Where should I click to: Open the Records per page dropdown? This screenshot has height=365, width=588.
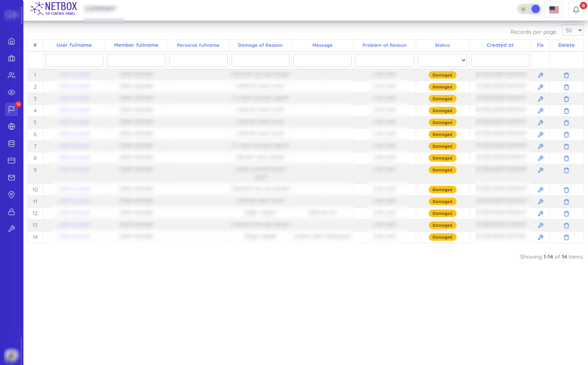click(x=573, y=30)
